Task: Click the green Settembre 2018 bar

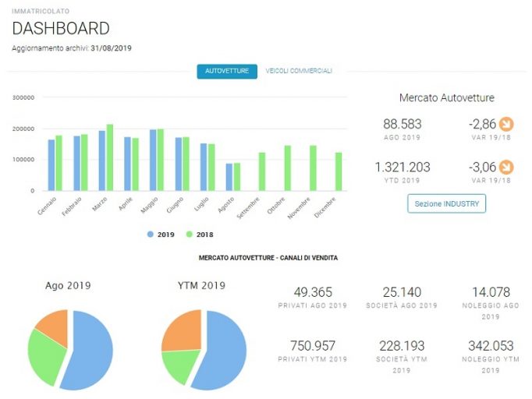Action: 262,171
